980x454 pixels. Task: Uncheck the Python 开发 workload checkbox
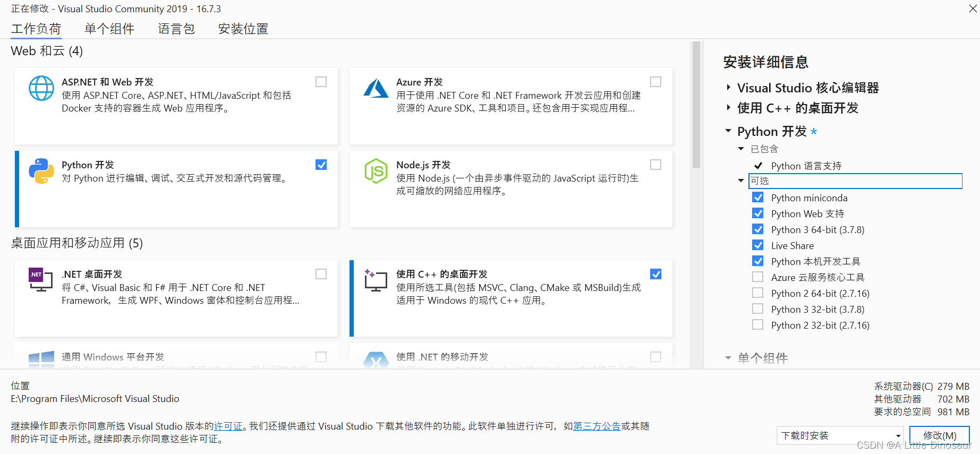(x=321, y=165)
